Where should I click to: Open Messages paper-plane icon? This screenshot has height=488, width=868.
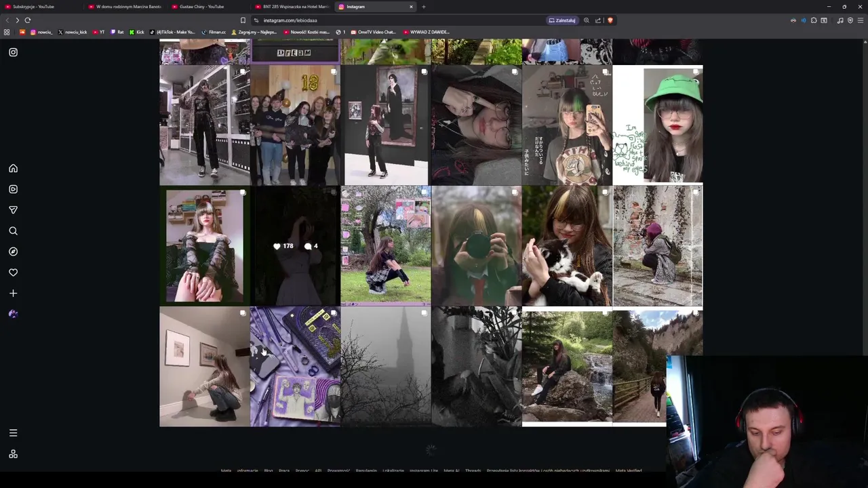pyautogui.click(x=13, y=210)
